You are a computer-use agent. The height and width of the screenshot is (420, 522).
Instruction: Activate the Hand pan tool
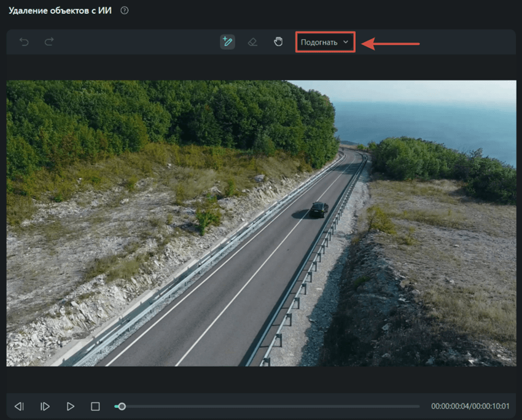pos(278,42)
